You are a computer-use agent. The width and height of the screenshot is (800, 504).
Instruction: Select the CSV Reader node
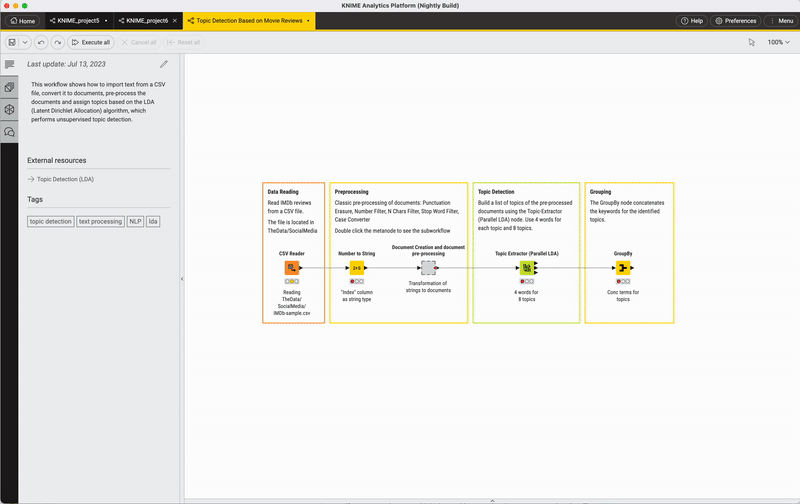(x=292, y=268)
